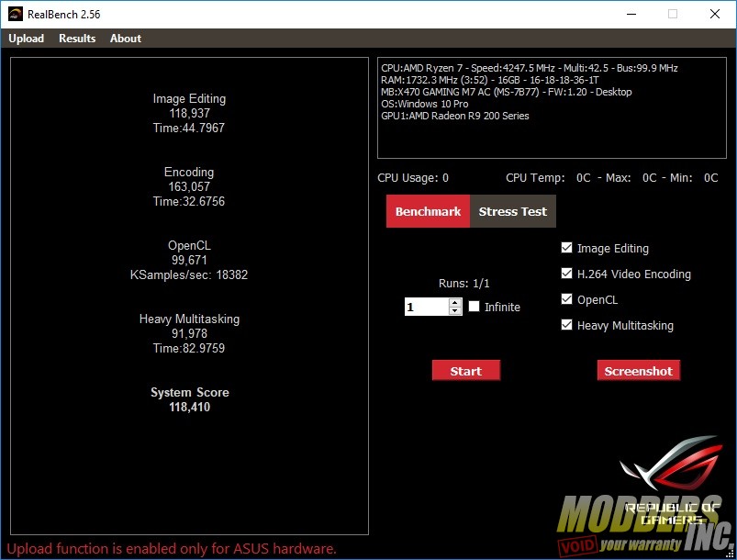Click the system info text box

[x=552, y=108]
